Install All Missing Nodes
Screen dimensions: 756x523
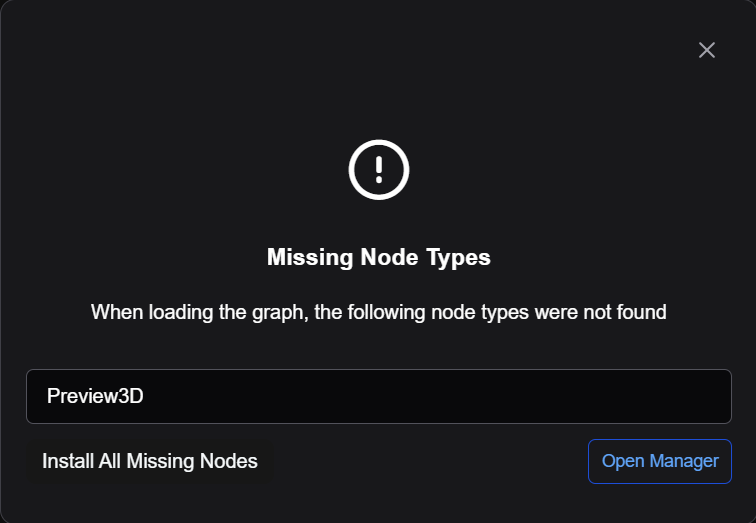150,461
